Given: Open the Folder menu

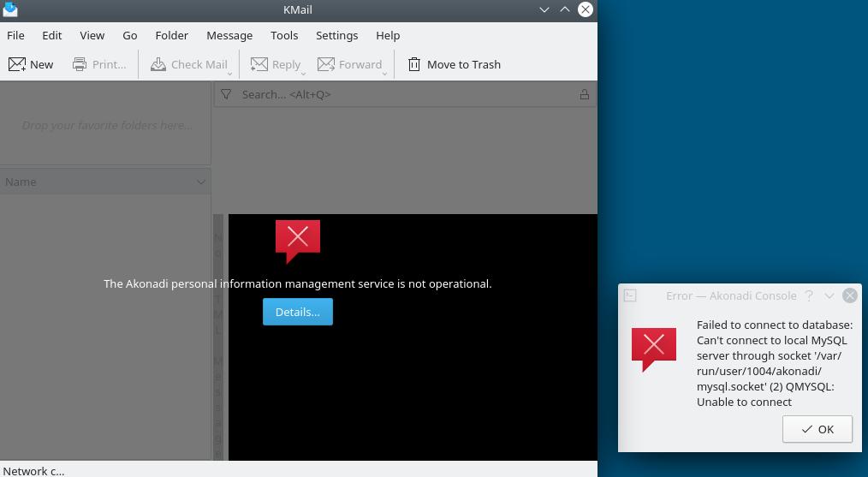Looking at the screenshot, I should coord(171,35).
